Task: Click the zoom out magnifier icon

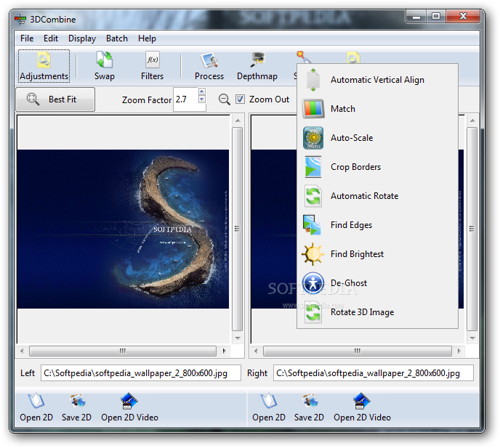Action: click(224, 99)
